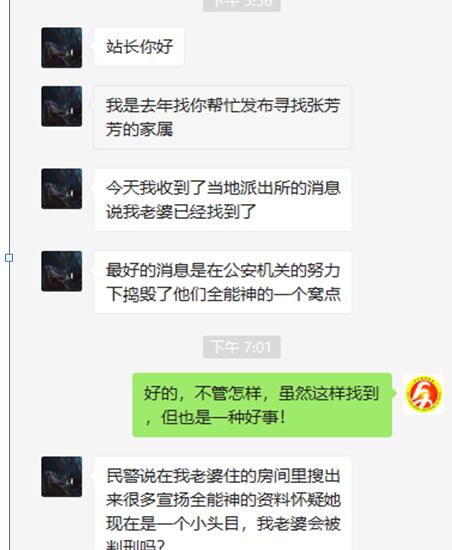Click the message about finding 张芳芳's family
Viewport: 452px width, 550px height.
point(223,117)
